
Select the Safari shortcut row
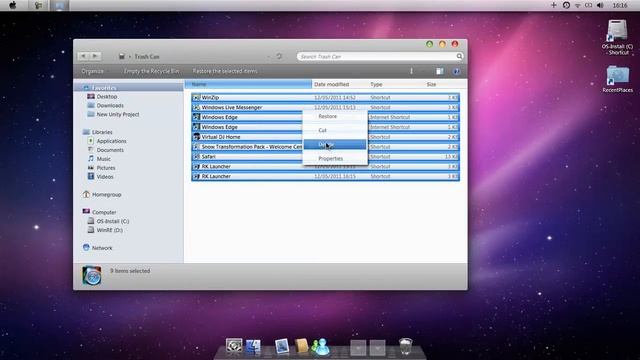(x=325, y=156)
